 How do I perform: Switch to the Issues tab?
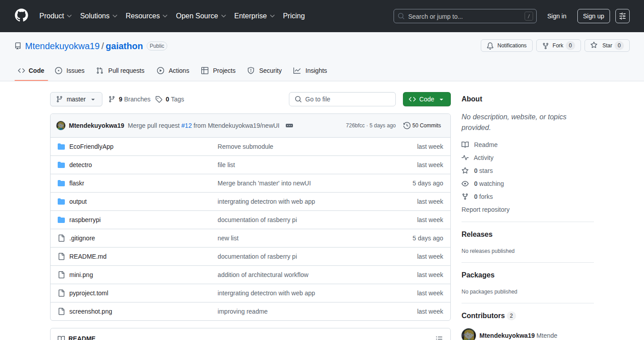pos(70,71)
